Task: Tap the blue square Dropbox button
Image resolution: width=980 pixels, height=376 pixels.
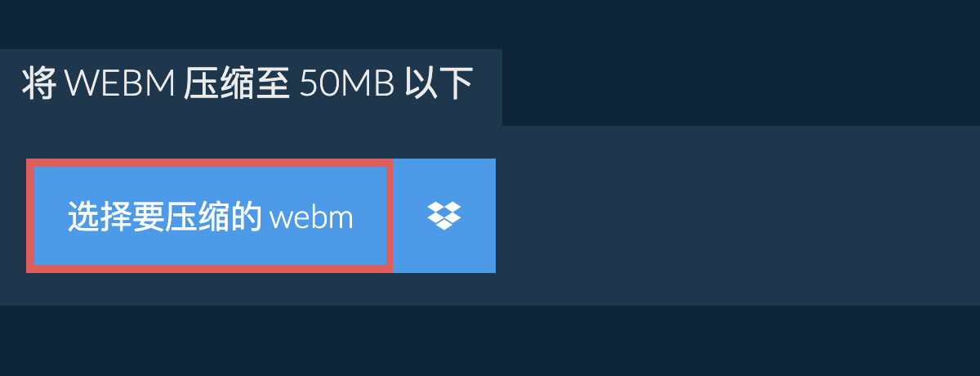Action: pos(444,216)
